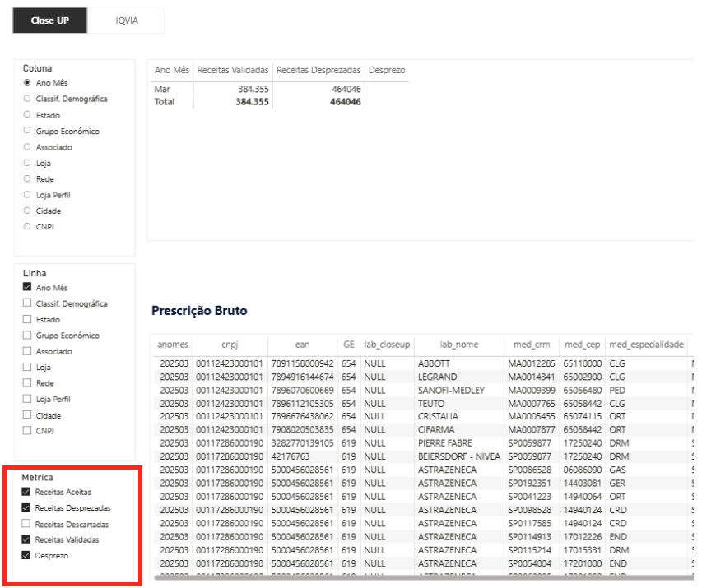Sort by Receitas Desprezadas column header

(x=318, y=71)
